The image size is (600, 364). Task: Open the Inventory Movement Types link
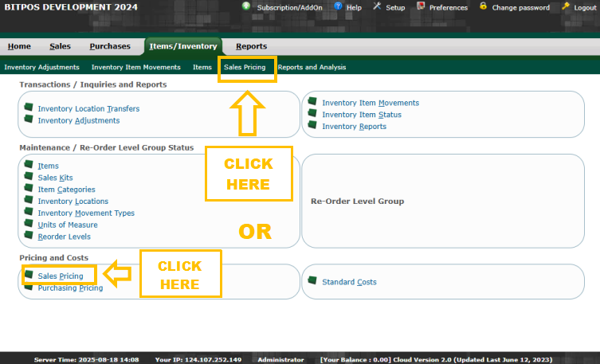coord(86,213)
